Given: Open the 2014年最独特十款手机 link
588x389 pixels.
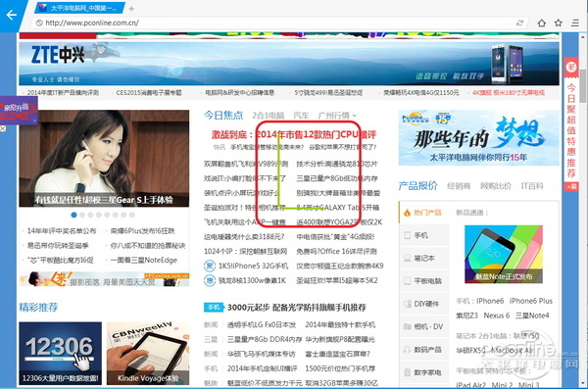Looking at the screenshot, I should [x=340, y=325].
